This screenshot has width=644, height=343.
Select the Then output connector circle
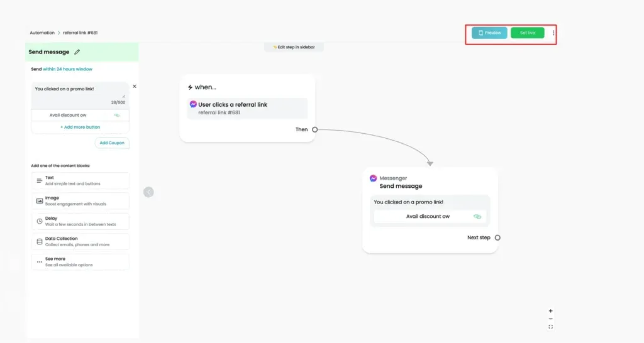[x=314, y=129]
